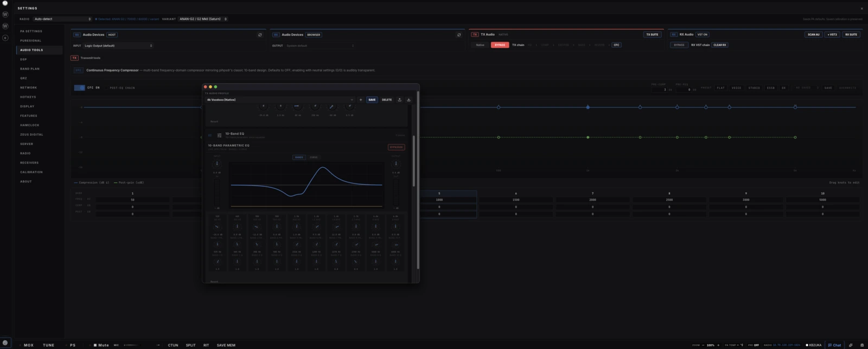Switch to BANDS view in parametric EQ

tap(299, 157)
